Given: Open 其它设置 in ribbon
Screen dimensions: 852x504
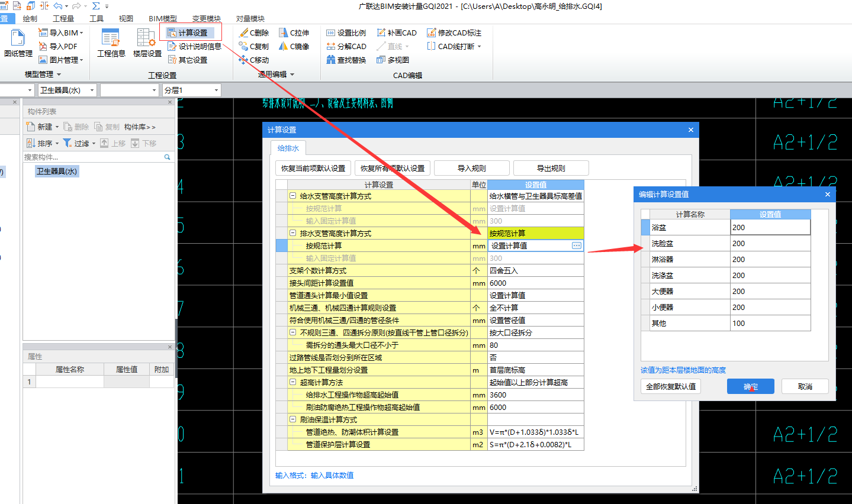Looking at the screenshot, I should [188, 60].
